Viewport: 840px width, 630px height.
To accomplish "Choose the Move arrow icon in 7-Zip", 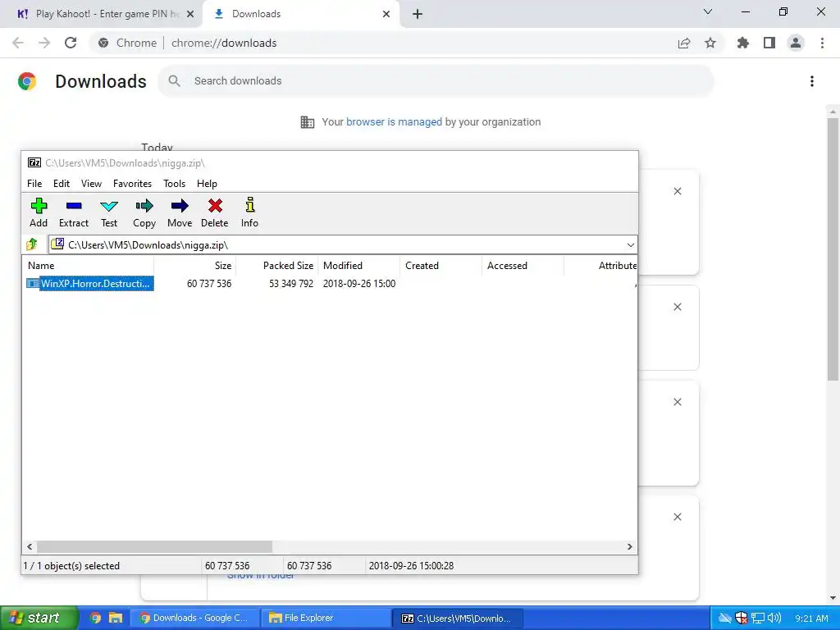I will 180,212.
